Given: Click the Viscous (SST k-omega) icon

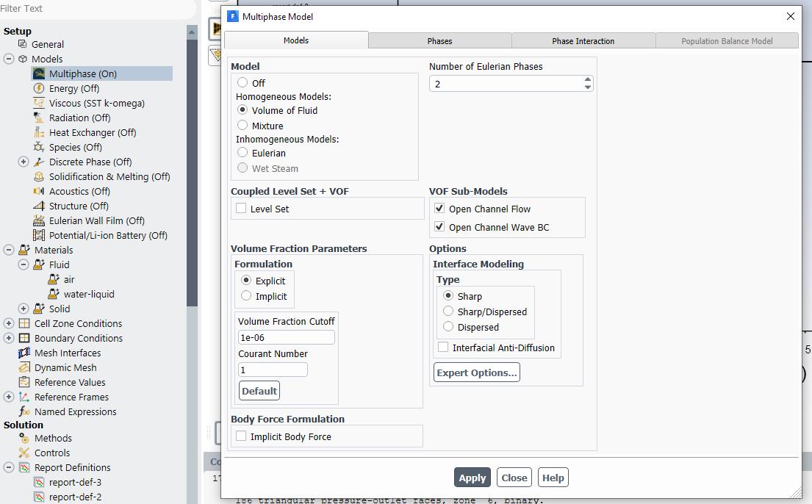Looking at the screenshot, I should [39, 103].
